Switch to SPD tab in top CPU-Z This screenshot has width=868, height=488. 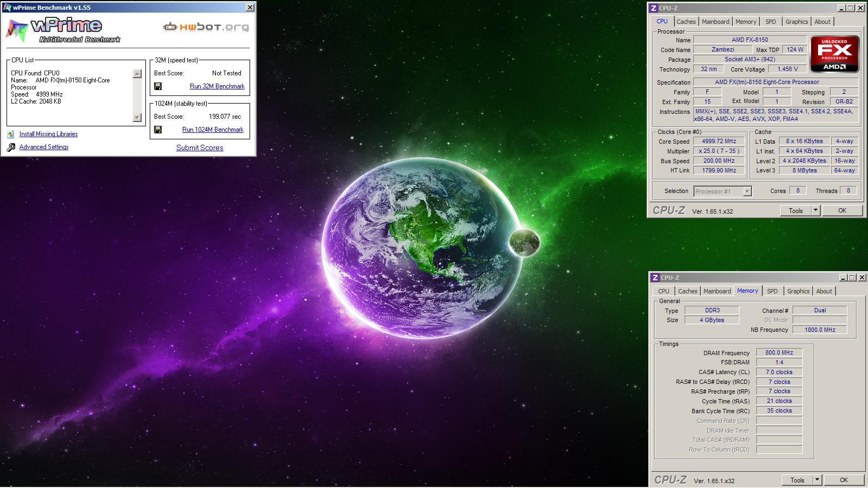tap(770, 22)
